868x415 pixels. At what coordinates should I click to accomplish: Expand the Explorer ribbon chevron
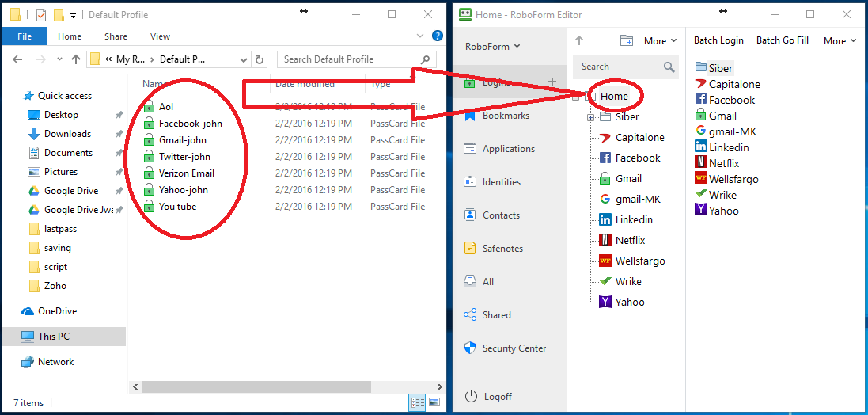(419, 36)
